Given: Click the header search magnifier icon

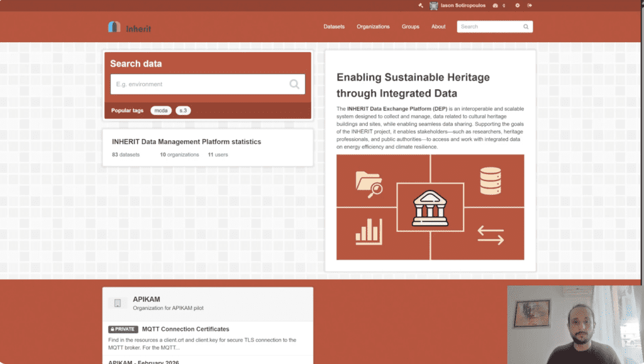Looking at the screenshot, I should 526,26.
